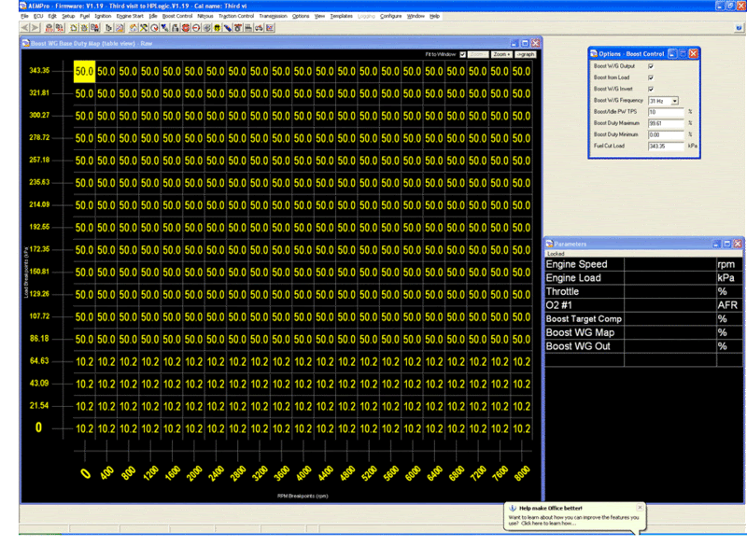Click the blue diagonal injector toolbar icon
Viewport: 747px width, 560px height.
pos(227,28)
